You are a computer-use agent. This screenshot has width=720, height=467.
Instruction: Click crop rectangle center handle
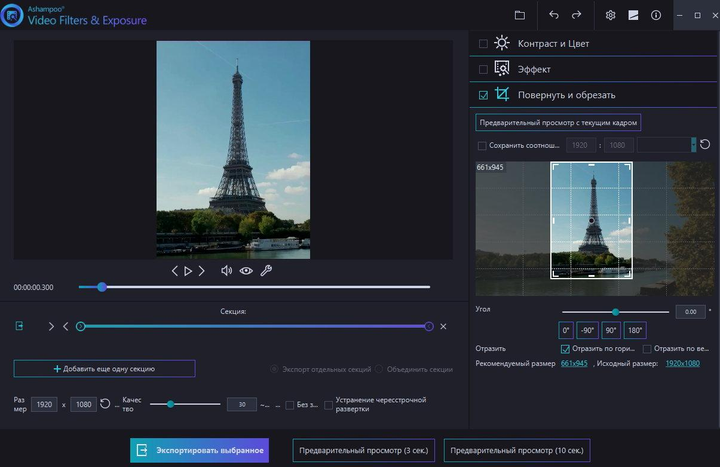coord(591,221)
